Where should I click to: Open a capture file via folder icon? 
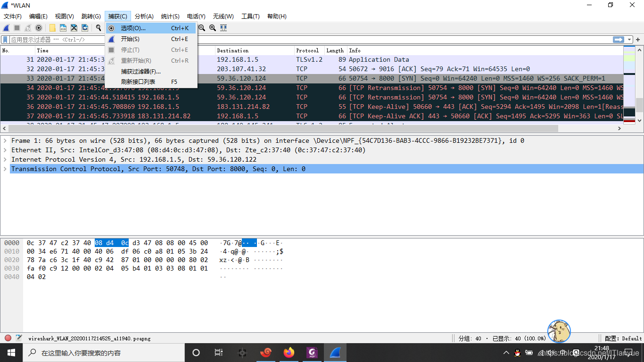52,28
